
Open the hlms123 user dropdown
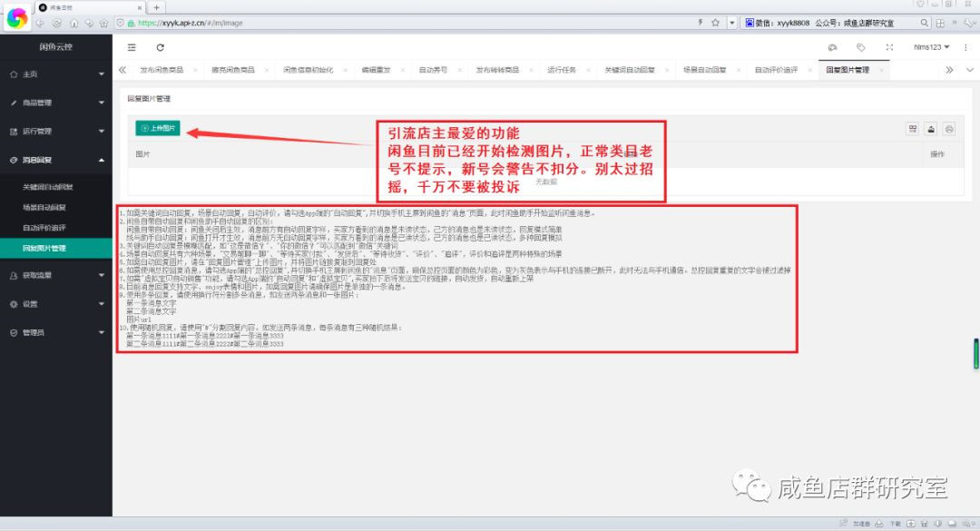(x=931, y=47)
